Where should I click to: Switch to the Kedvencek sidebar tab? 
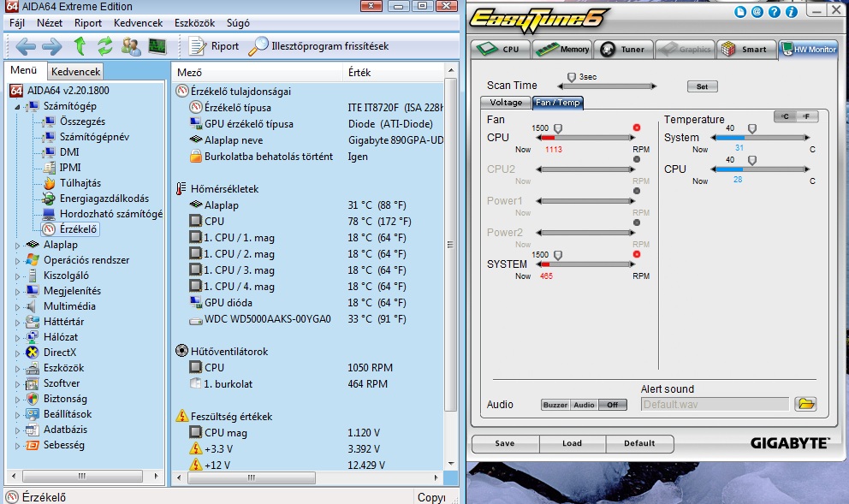tap(75, 72)
